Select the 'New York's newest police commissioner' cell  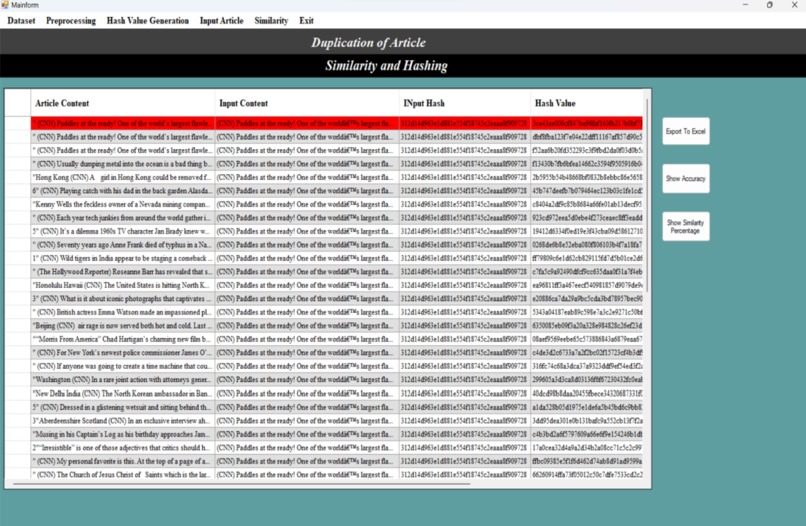[x=122, y=353]
